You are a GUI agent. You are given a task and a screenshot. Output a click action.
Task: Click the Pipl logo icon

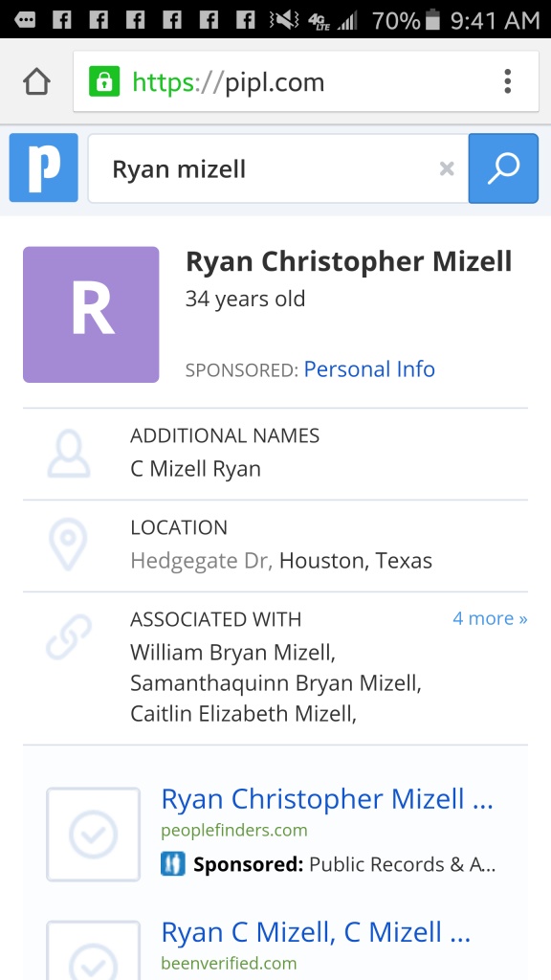(44, 167)
